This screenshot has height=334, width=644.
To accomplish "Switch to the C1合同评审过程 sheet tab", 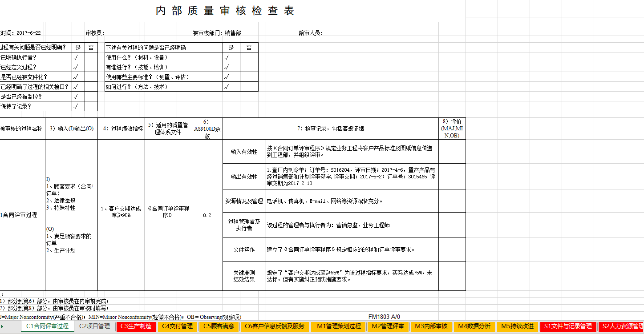I will click(x=47, y=326).
